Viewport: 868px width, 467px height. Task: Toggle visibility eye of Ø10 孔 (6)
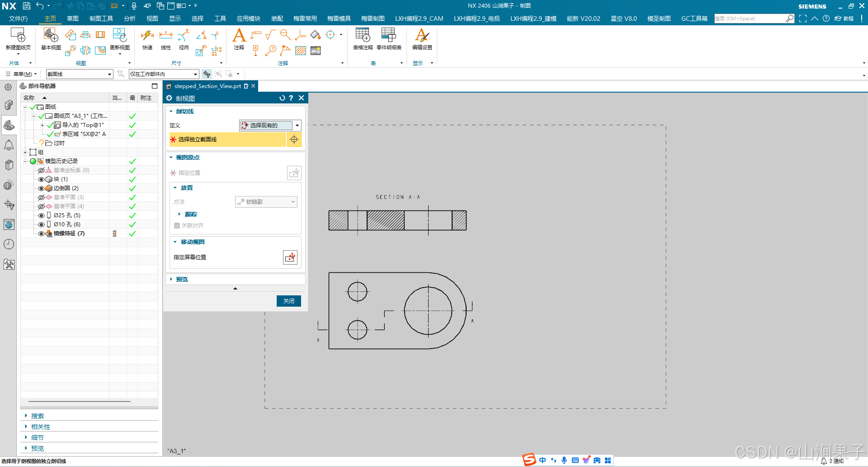coord(41,224)
